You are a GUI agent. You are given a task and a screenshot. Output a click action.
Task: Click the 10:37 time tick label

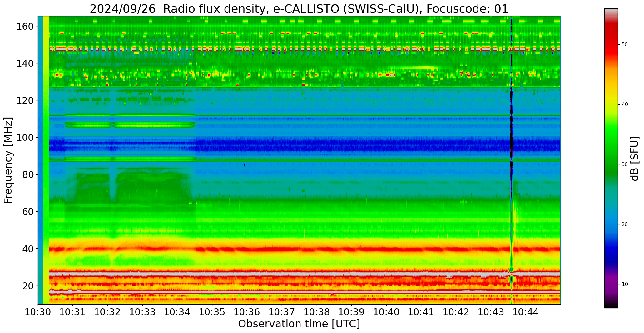click(282, 312)
